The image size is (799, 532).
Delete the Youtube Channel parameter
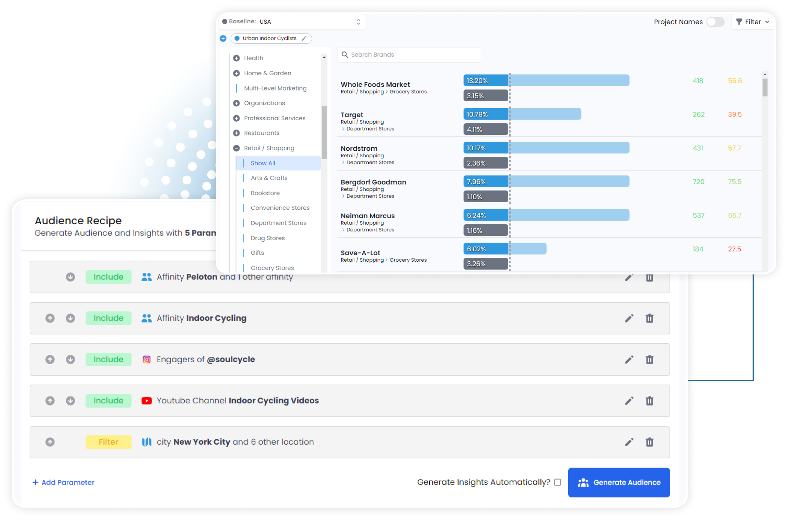[649, 401]
